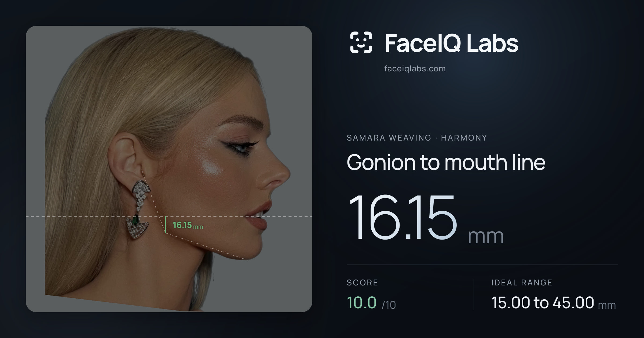Open the faceiqlabs.com link
The image size is (644, 338).
pos(415,69)
